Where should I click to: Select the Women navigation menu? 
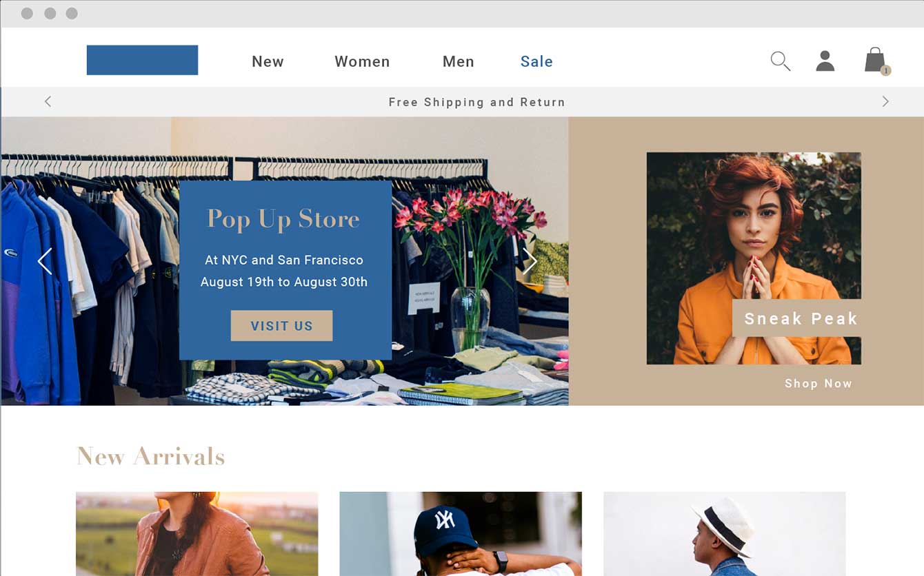click(362, 62)
